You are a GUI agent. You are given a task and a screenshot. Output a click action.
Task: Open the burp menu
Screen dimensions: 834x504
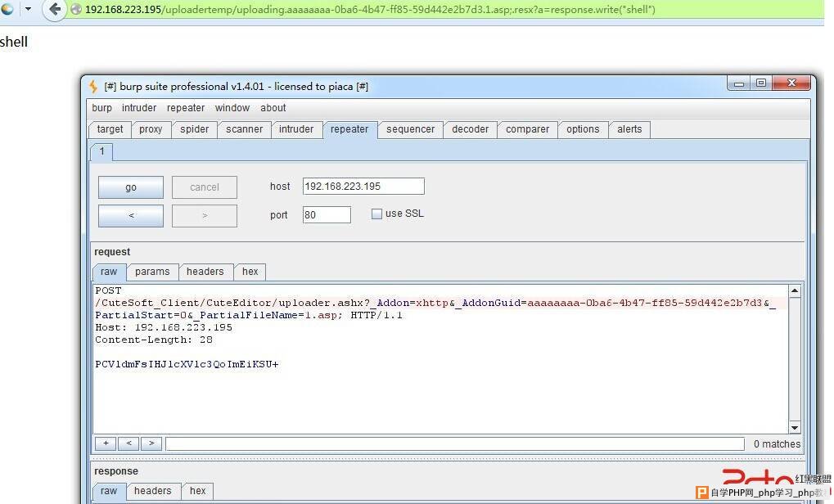(101, 108)
